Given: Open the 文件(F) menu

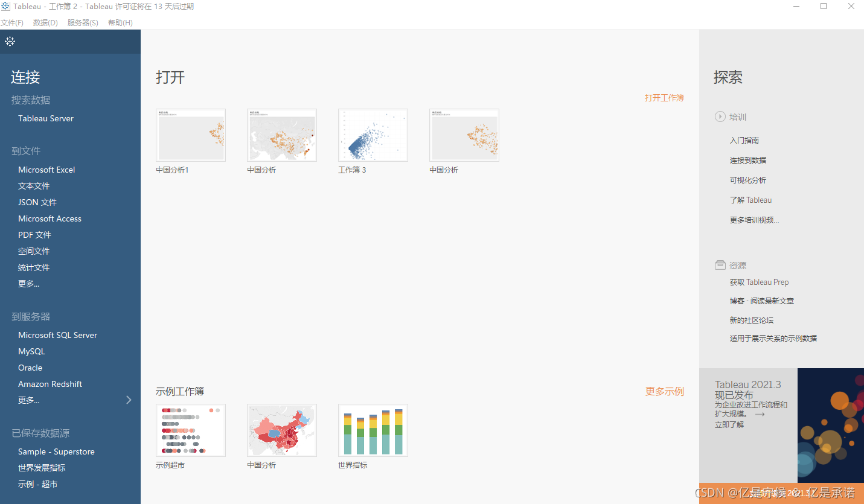Looking at the screenshot, I should (x=12, y=22).
